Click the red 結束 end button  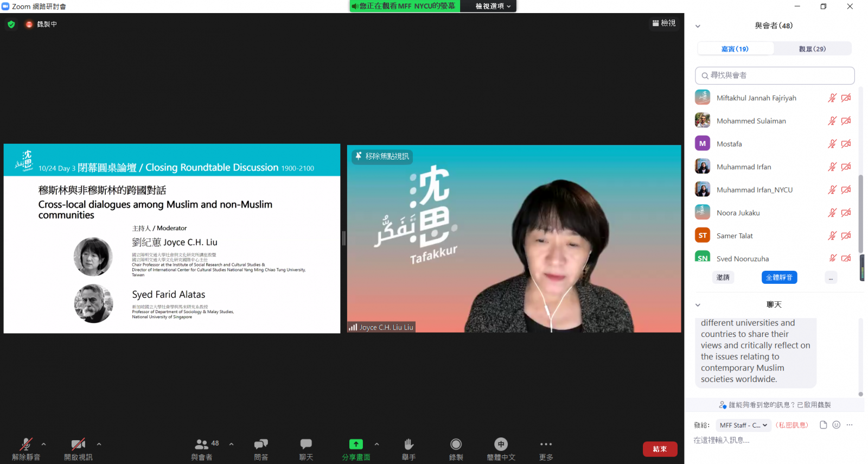click(660, 449)
